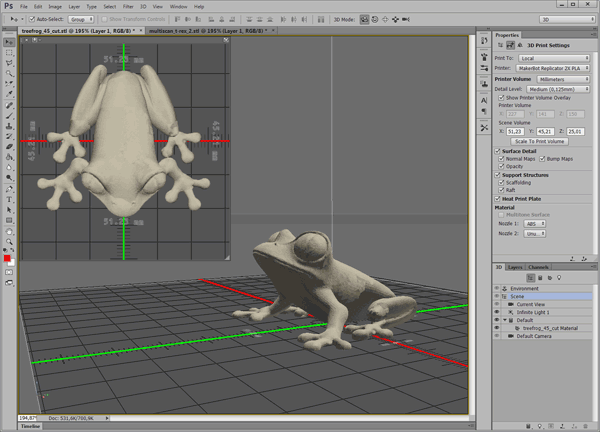Click the Scene Volume X field
The width and height of the screenshot is (600, 432).
[x=516, y=130]
